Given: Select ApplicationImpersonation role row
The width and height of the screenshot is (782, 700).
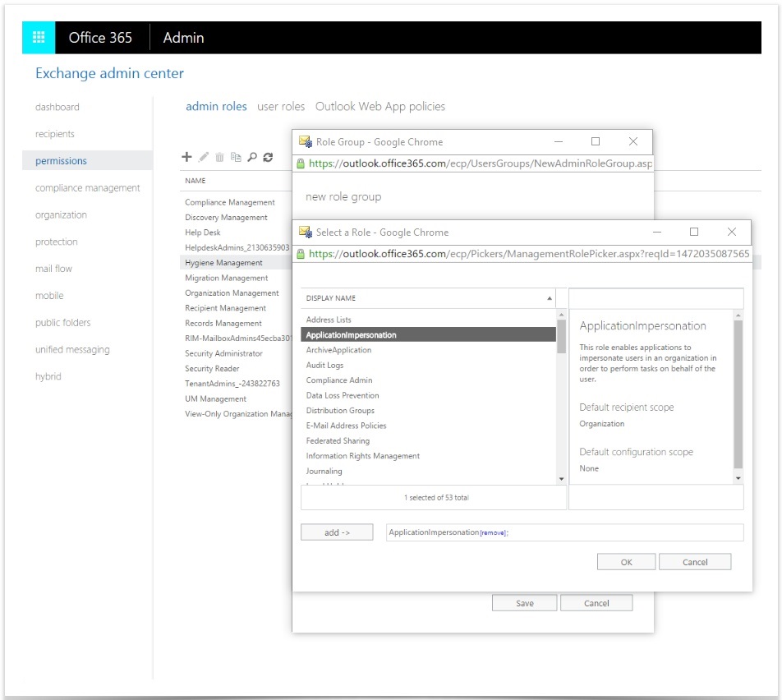Looking at the screenshot, I should pos(428,334).
